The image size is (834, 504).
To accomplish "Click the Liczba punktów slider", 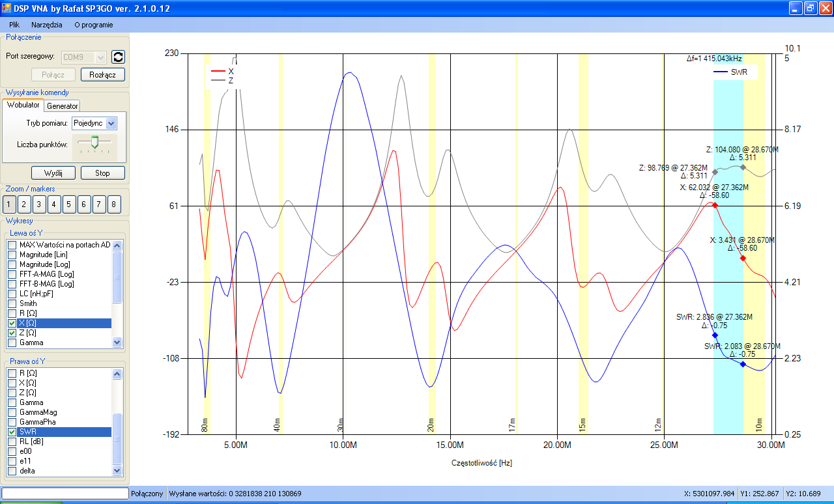I will [94, 143].
